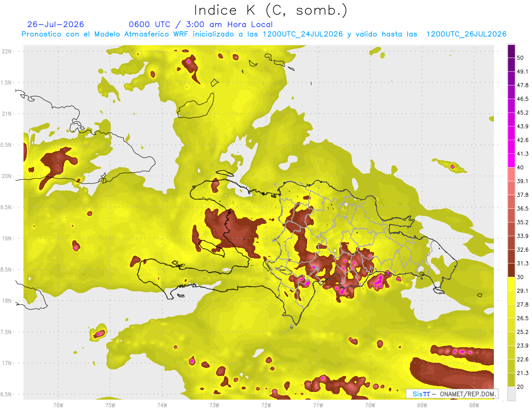Click the gray swatch below 20 on the scale
This screenshot has height=411, width=532.
[x=511, y=393]
